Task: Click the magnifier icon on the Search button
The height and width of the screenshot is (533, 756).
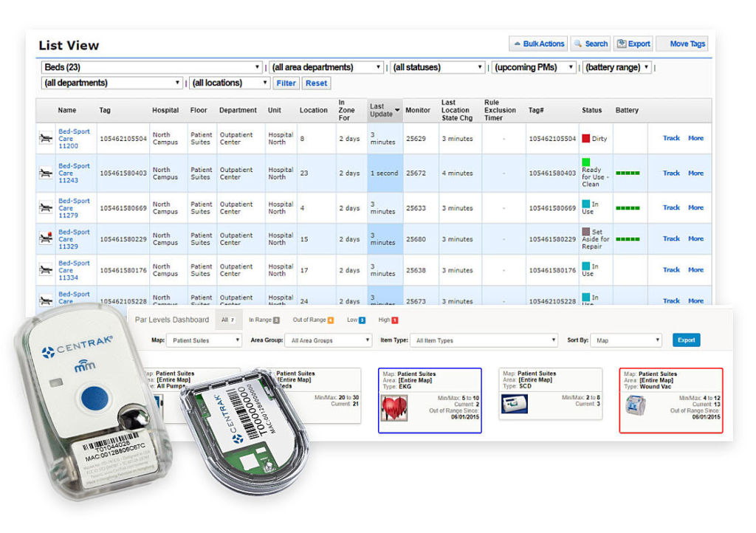Action: (x=578, y=44)
